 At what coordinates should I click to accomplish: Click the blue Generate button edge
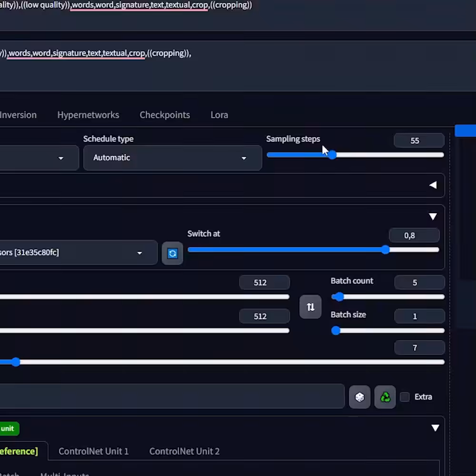(x=466, y=130)
